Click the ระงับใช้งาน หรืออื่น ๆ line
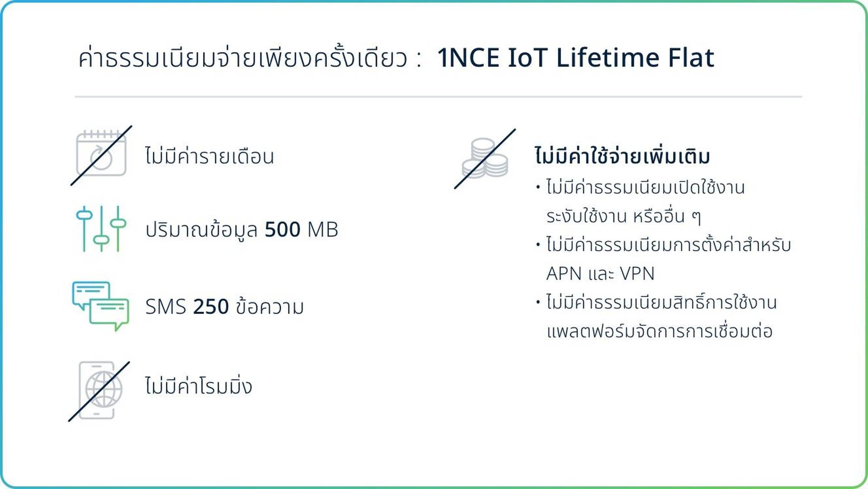The height and width of the screenshot is (489, 868). tap(623, 216)
